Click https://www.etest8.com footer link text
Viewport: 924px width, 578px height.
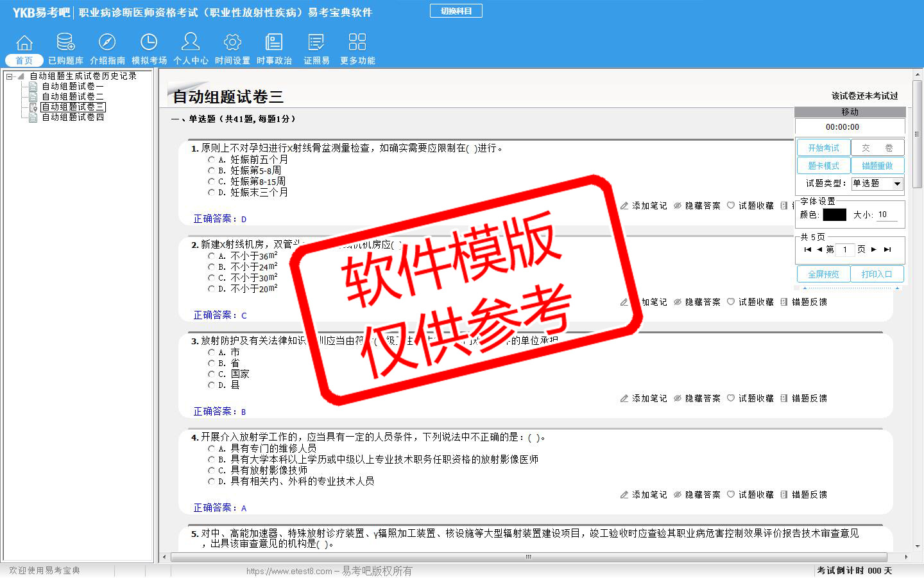point(289,571)
